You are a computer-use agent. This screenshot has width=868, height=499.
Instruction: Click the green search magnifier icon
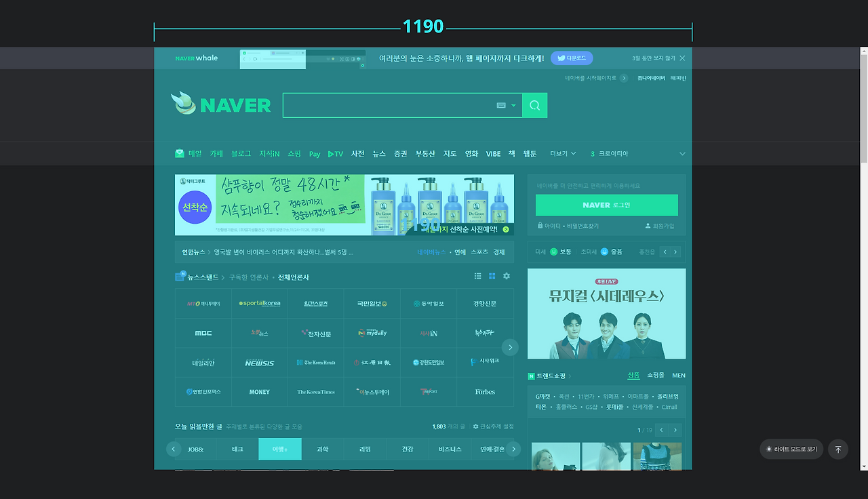[534, 105]
